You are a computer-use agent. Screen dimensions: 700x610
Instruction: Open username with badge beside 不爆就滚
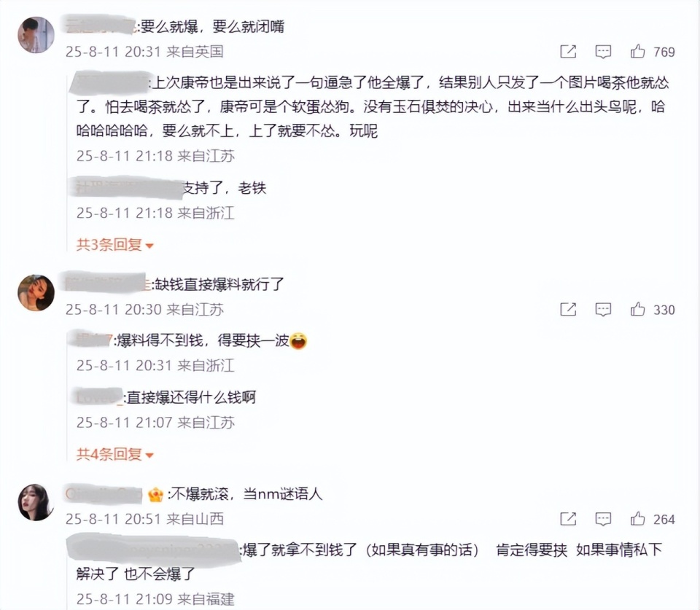point(104,493)
